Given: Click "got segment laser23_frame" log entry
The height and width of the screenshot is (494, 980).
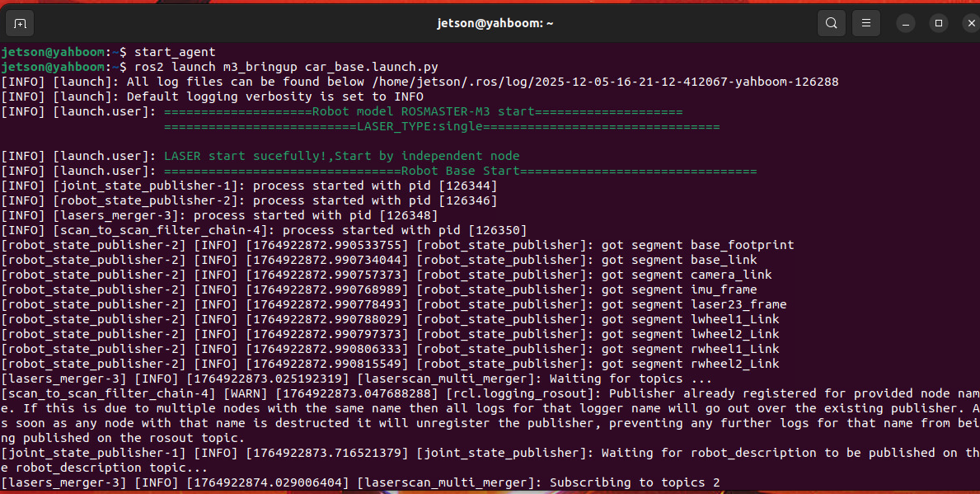Looking at the screenshot, I should [694, 305].
